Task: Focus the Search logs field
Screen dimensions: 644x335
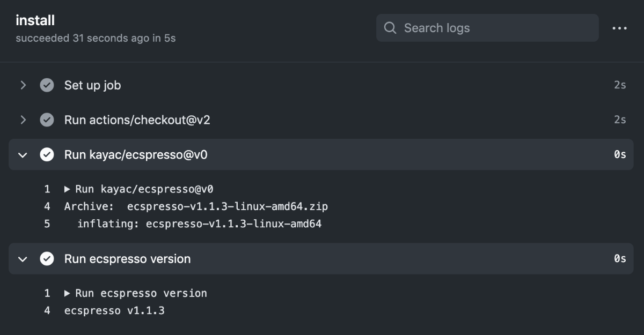Action: click(487, 28)
